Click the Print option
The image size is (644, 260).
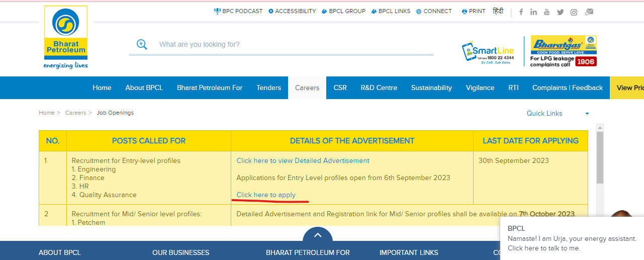click(x=474, y=11)
